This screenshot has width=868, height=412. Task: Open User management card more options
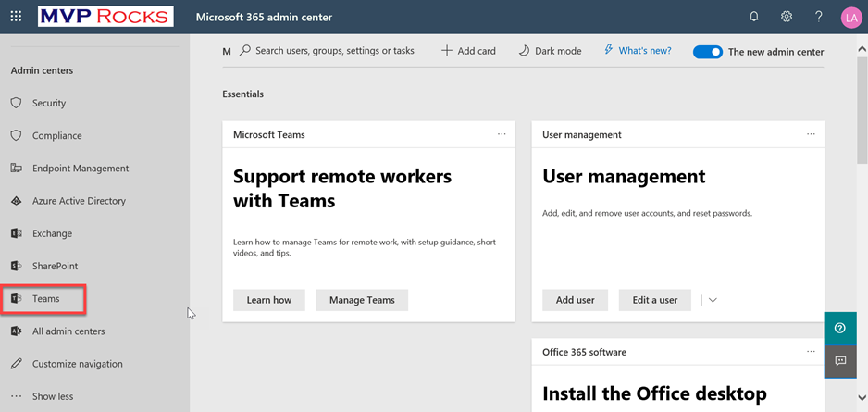coord(811,134)
